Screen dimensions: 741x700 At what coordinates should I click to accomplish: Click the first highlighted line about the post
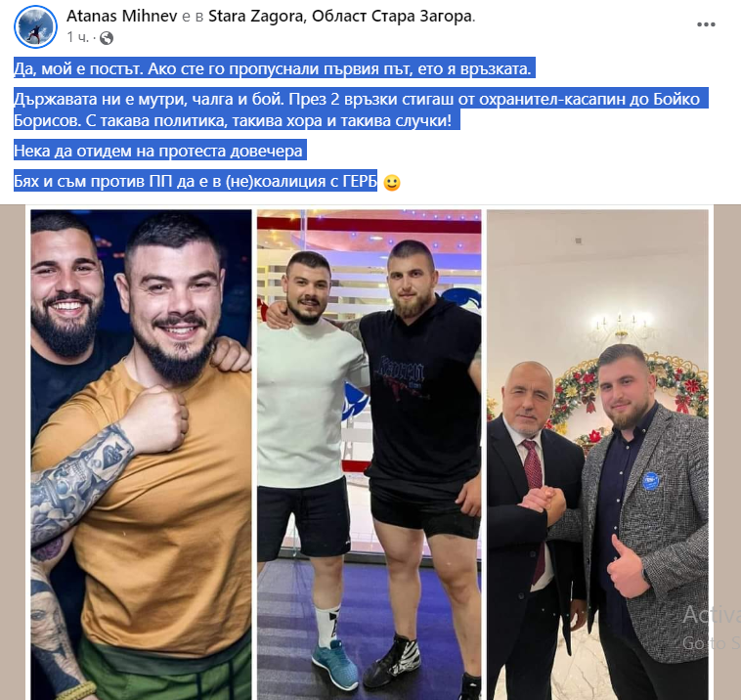(274, 69)
